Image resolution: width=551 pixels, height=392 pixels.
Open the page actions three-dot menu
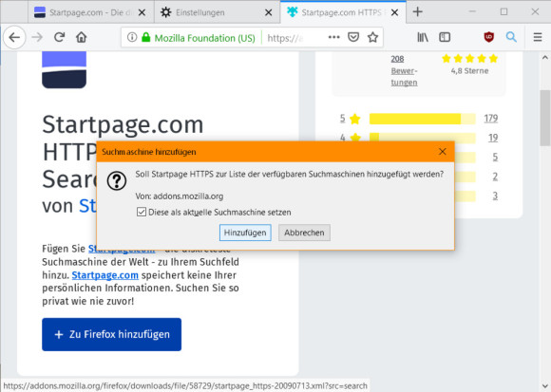(x=333, y=37)
